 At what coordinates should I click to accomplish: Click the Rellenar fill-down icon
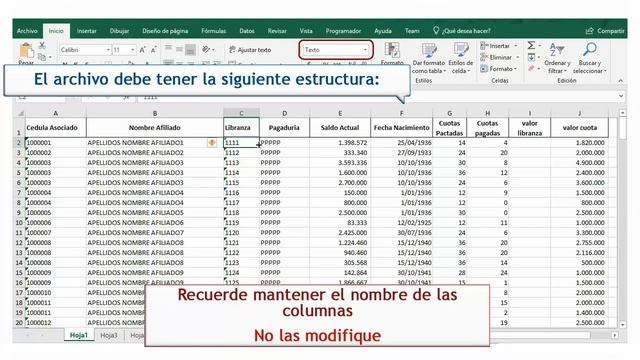pos(531,57)
